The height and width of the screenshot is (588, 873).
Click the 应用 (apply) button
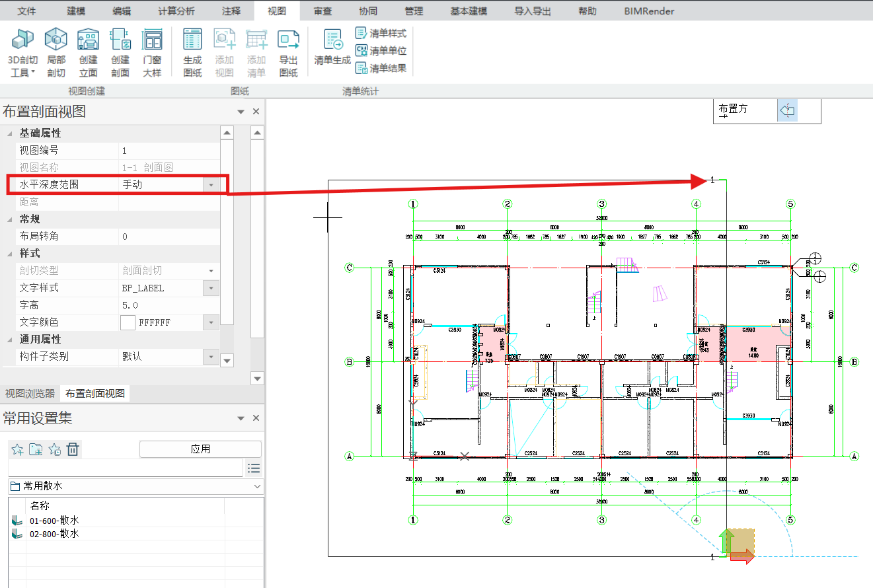200,449
